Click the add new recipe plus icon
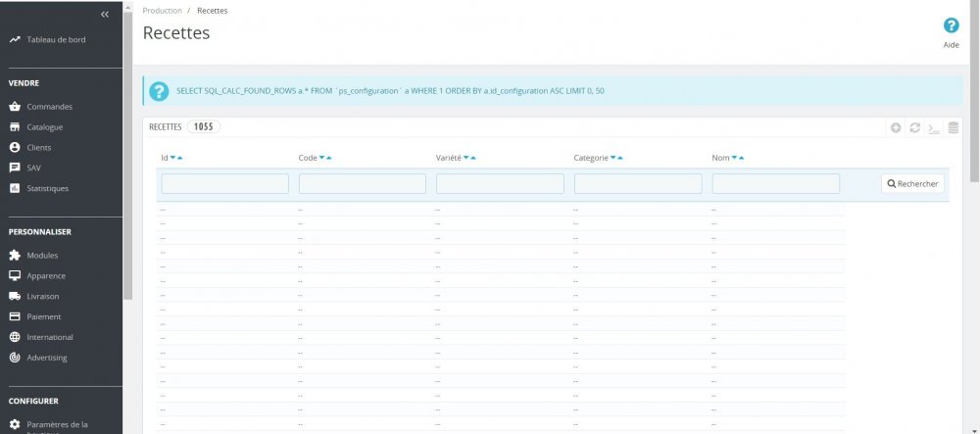The height and width of the screenshot is (434, 980). [896, 128]
